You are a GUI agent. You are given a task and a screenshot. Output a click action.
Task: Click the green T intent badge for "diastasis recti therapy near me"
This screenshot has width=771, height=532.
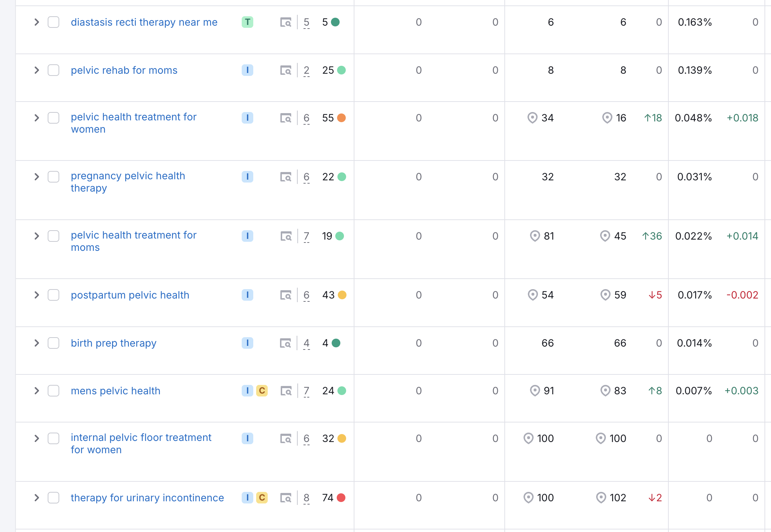(247, 22)
